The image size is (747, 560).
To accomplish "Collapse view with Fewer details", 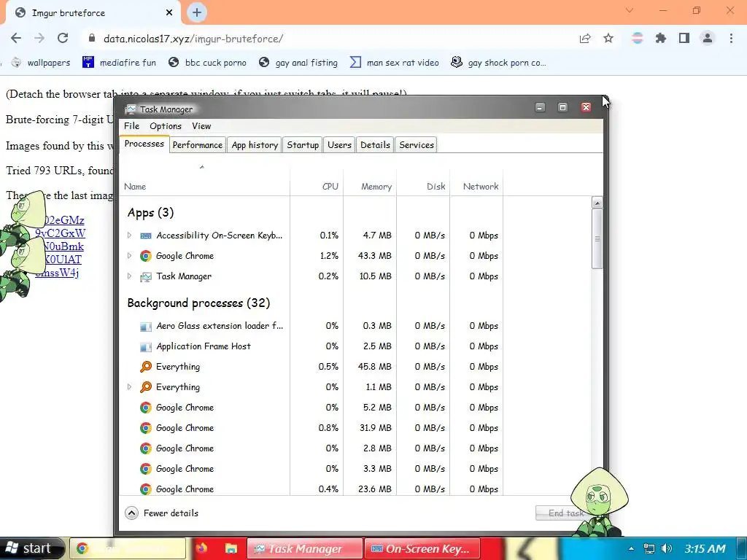I will 161,513.
